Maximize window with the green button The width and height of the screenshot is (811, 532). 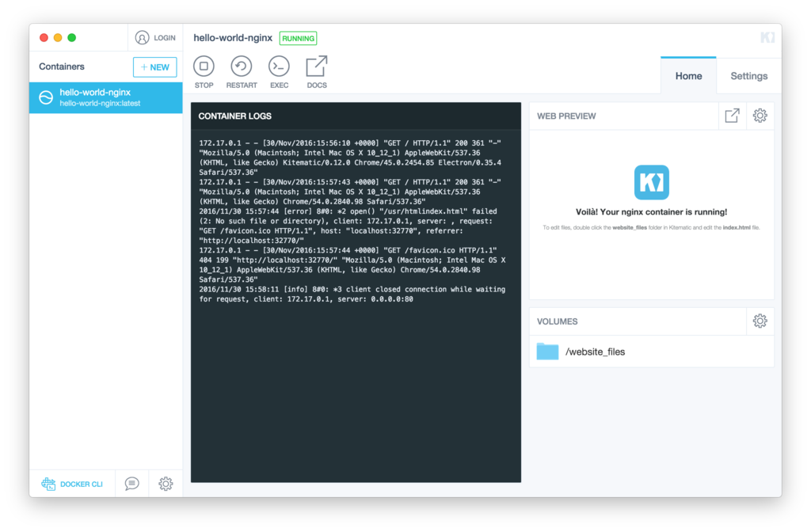coord(72,38)
